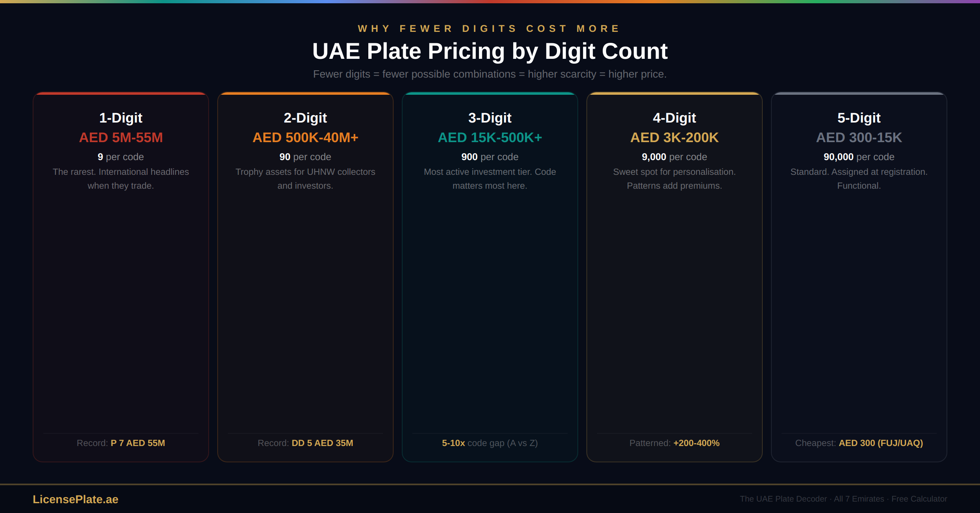
Task: Open the 2-Digit card title
Action: (305, 118)
